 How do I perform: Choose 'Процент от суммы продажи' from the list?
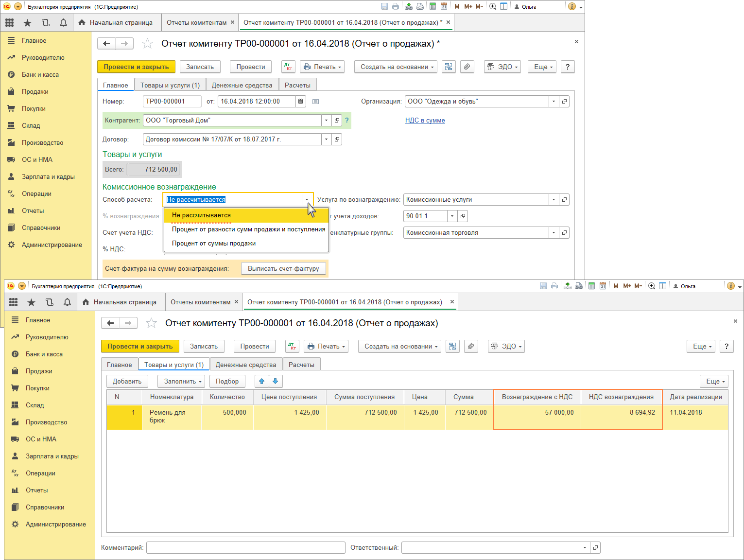click(214, 244)
